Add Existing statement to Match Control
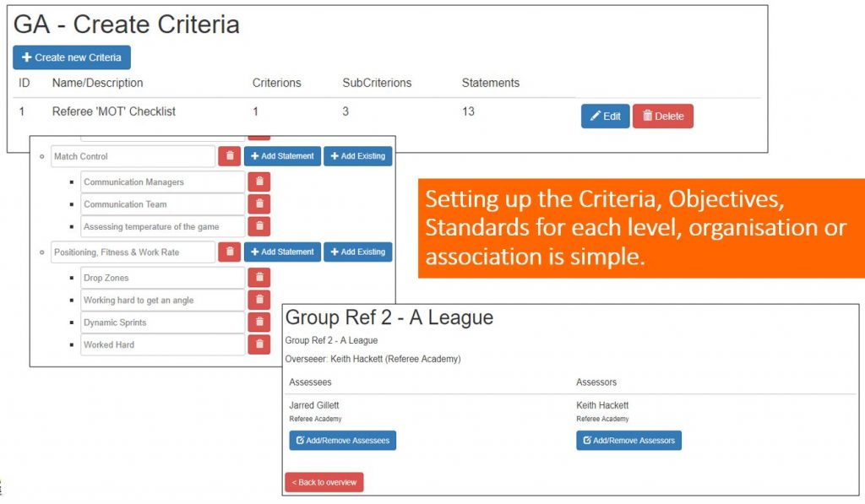Viewport: 865px width, 504px height. tap(357, 156)
